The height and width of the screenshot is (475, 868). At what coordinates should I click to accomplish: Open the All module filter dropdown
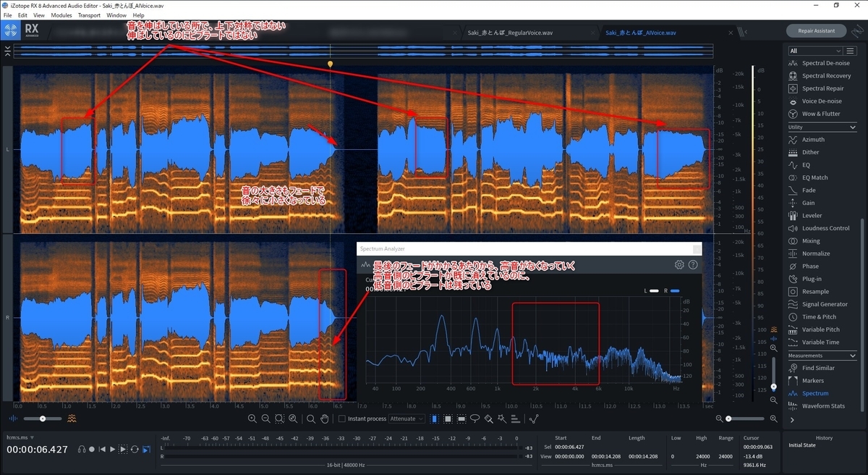pos(816,51)
